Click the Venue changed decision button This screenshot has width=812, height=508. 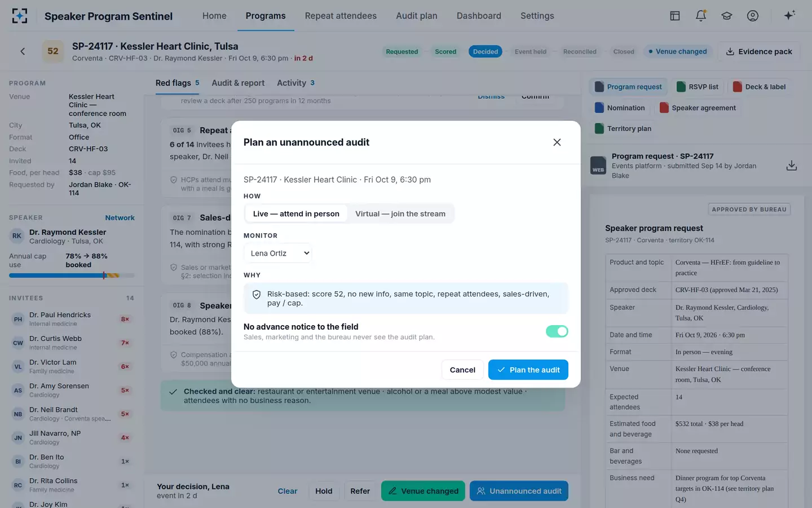[x=423, y=491]
